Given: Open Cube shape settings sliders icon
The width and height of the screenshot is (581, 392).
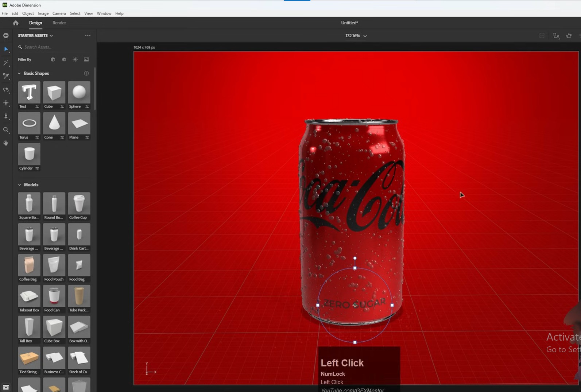Looking at the screenshot, I should click(x=62, y=106).
